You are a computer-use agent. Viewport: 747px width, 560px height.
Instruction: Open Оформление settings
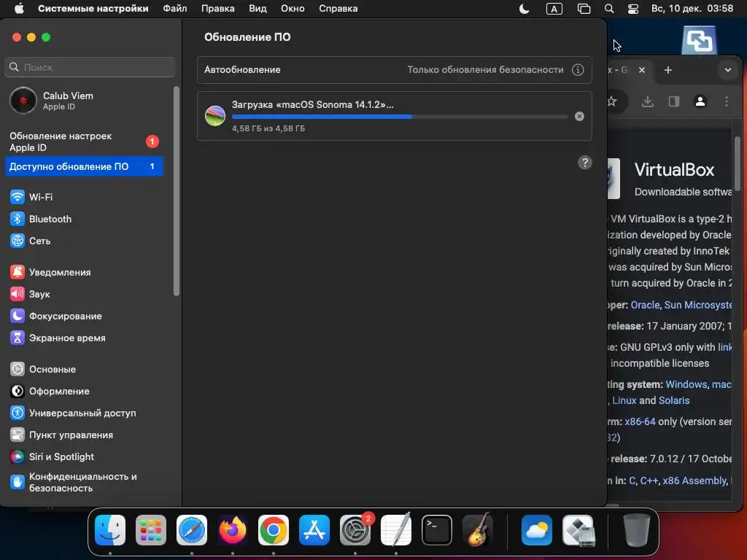click(x=50, y=391)
